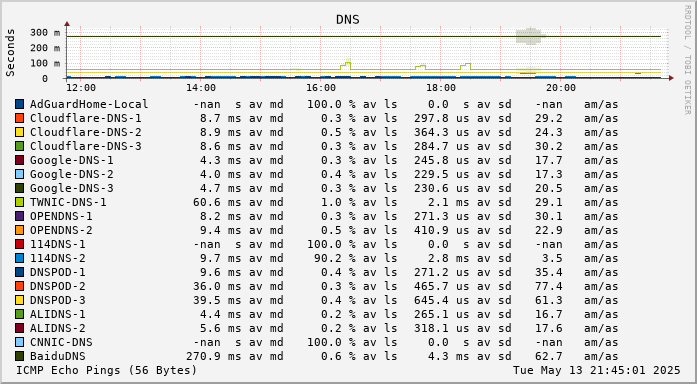Click the 14:00 time axis label
This screenshot has height=384, width=697.
(x=201, y=88)
